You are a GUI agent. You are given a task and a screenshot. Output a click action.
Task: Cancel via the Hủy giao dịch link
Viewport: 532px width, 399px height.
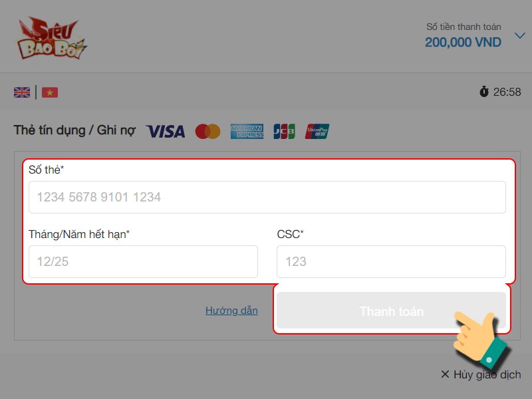tap(487, 374)
